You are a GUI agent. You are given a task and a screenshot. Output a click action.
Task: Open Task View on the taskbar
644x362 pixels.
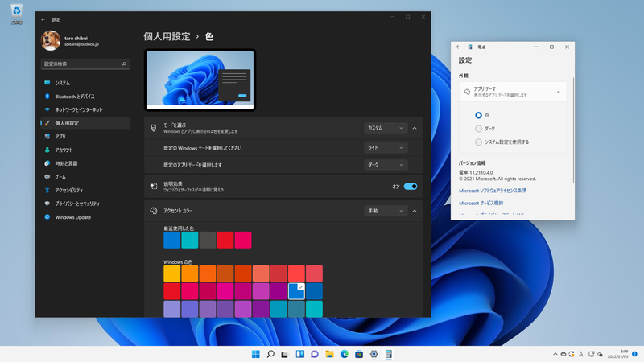pyautogui.click(x=285, y=354)
